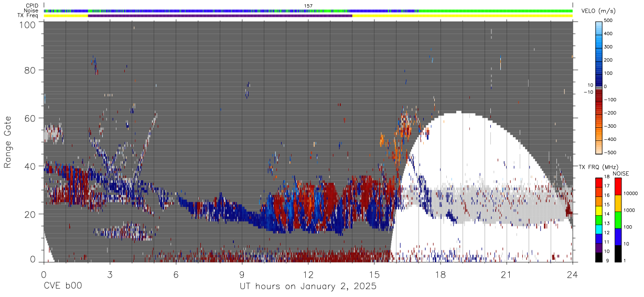The height and width of the screenshot is (297, 644).
Task: Click the CVE b00 label
Action: point(62,287)
